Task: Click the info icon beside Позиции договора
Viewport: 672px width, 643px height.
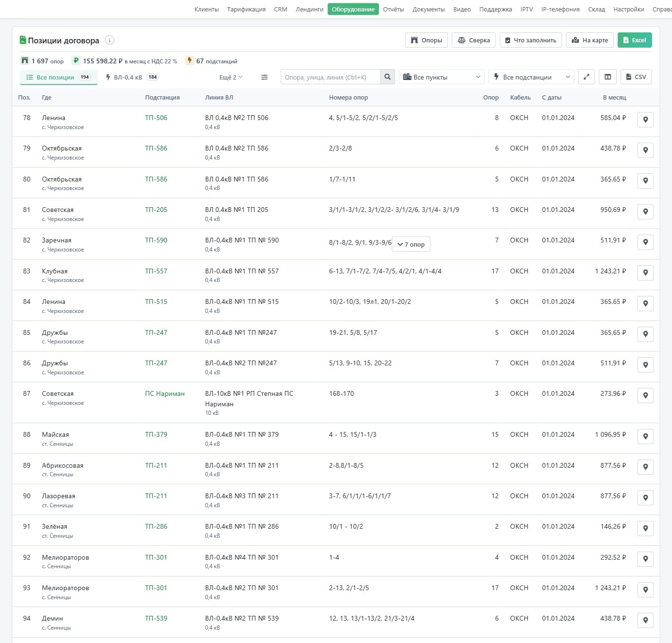Action: click(110, 40)
